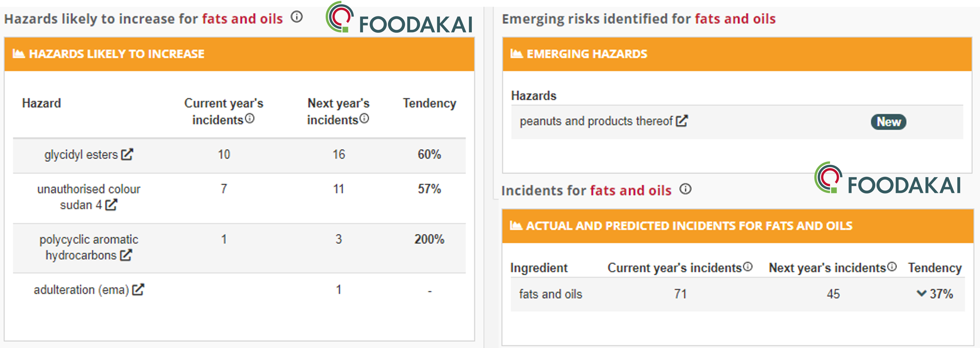Click the New badge on emerging hazard
The width and height of the screenshot is (980, 348).
coord(888,122)
